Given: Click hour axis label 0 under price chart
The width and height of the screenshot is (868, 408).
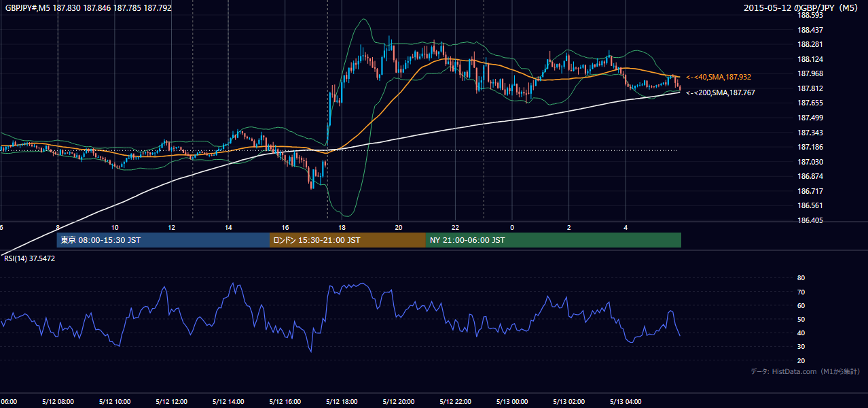Looking at the screenshot, I should [512, 227].
